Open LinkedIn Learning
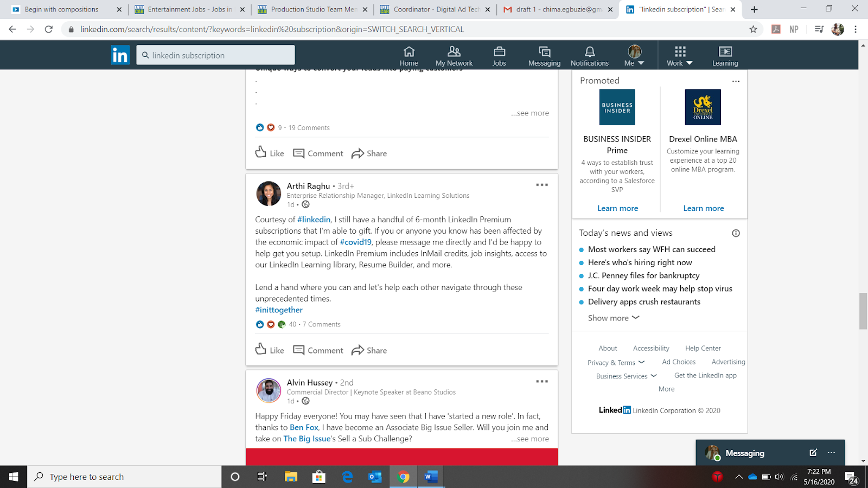The image size is (868, 488). pyautogui.click(x=725, y=56)
